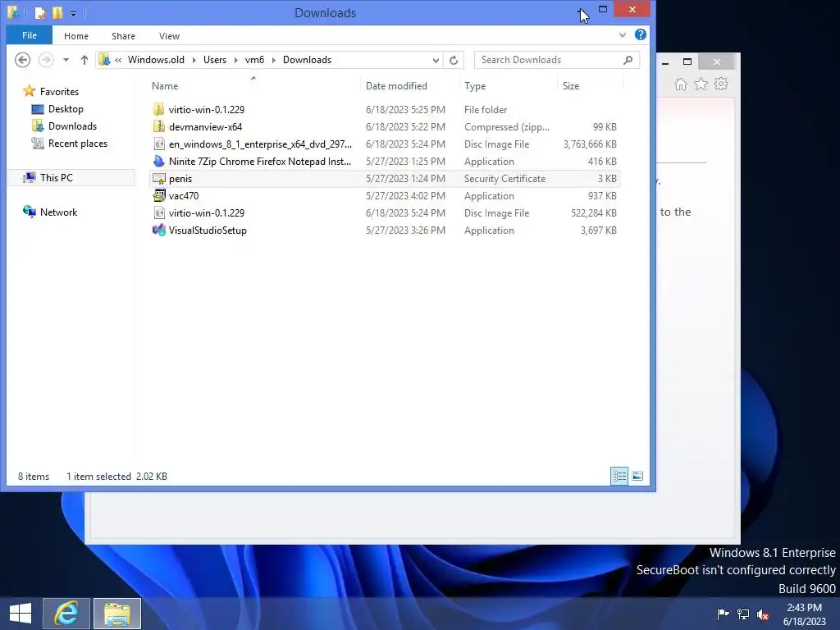Expand the ribbon with the chevron
This screenshot has height=630, width=840.
622,34
